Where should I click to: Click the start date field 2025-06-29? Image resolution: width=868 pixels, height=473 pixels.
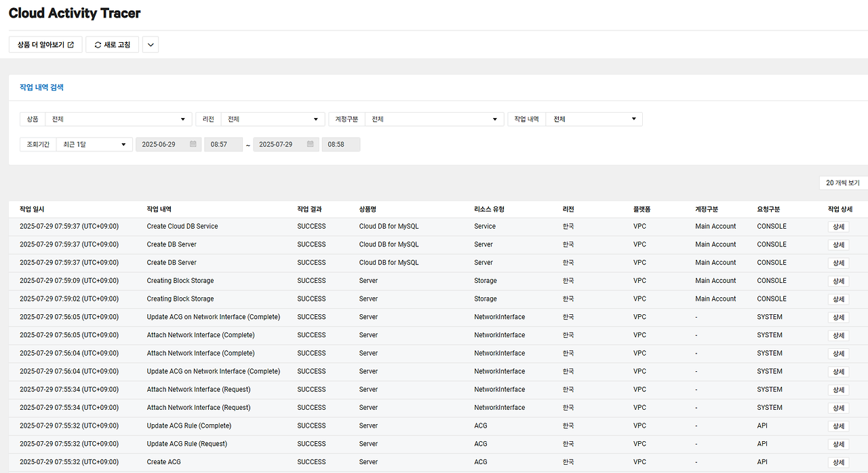(x=168, y=145)
